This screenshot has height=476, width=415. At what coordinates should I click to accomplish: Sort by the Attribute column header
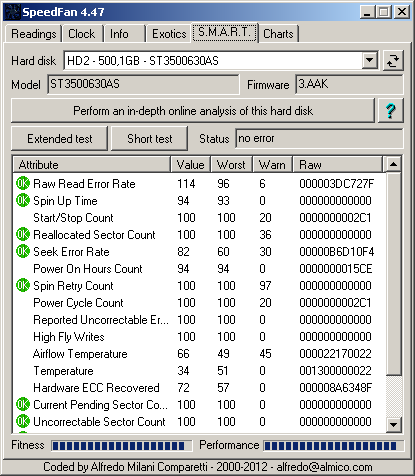tap(92, 164)
